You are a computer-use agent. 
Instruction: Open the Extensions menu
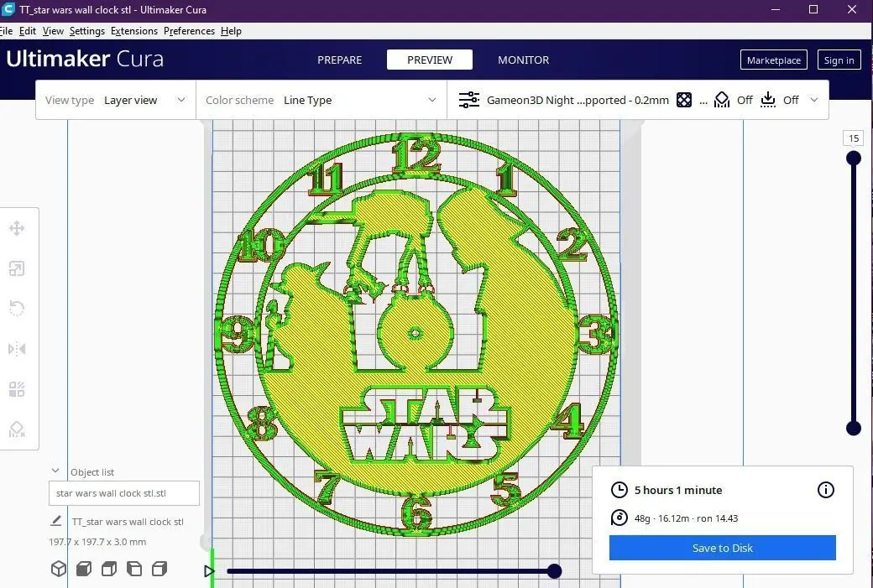pos(134,31)
